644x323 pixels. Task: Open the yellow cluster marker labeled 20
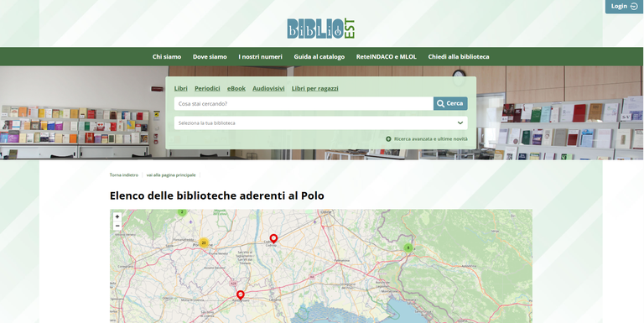204,242
